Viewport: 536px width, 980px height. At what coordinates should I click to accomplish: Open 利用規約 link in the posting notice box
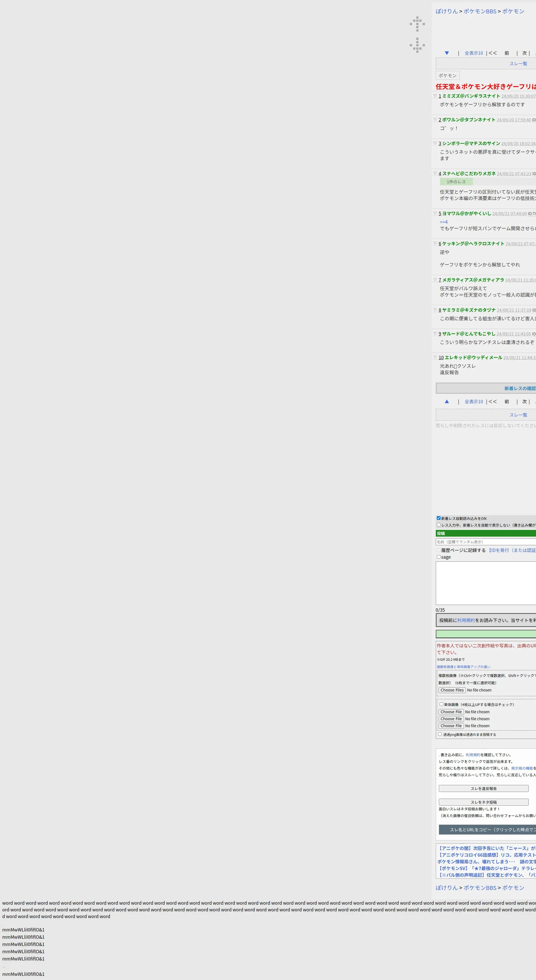[x=466, y=620]
